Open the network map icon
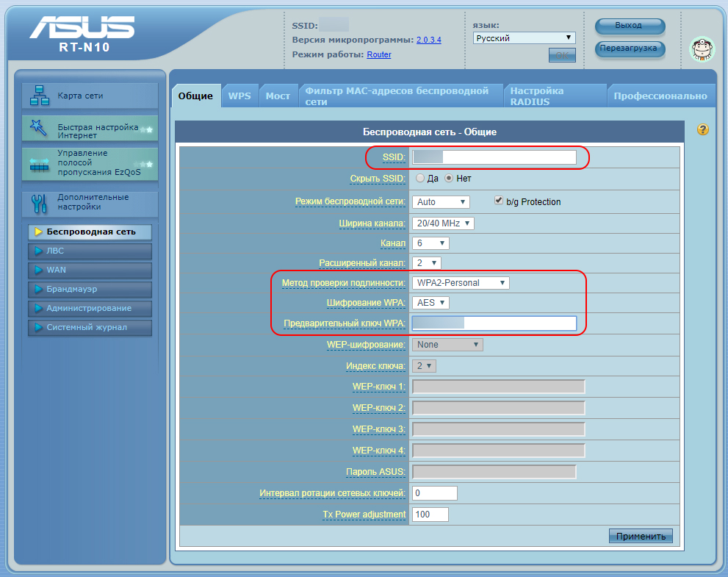Viewport: 728px width, 577px height. point(40,96)
